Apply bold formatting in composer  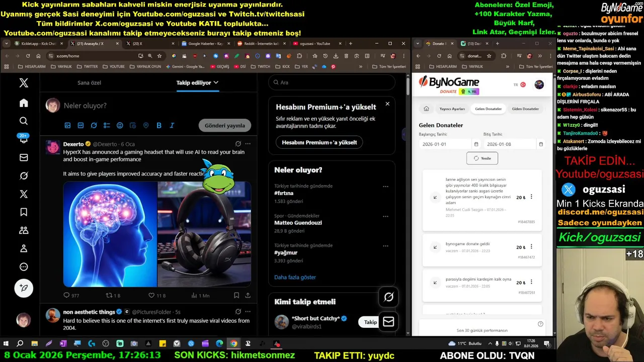click(x=159, y=125)
